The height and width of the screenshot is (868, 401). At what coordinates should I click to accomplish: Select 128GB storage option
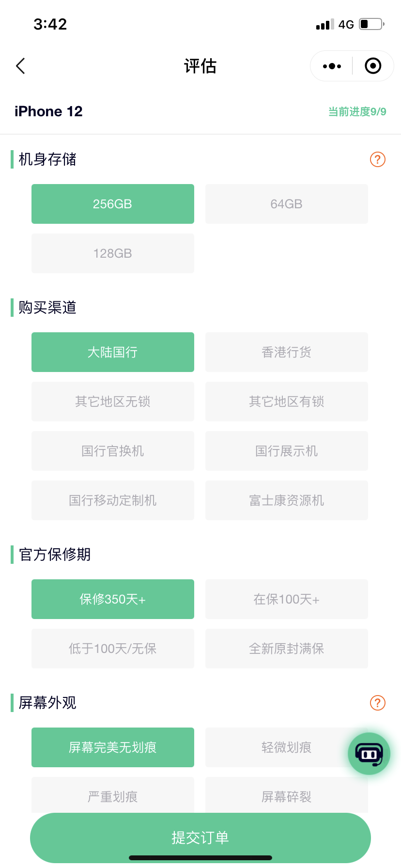pyautogui.click(x=113, y=253)
